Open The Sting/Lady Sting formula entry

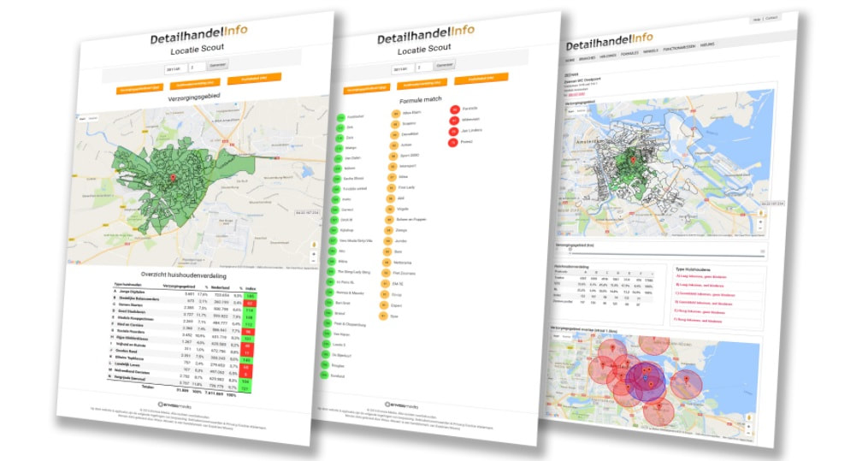pyautogui.click(x=354, y=272)
